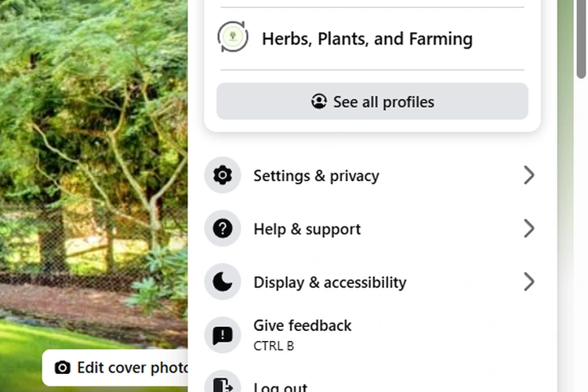Open the Settings & privacy menu label

pyautogui.click(x=316, y=176)
